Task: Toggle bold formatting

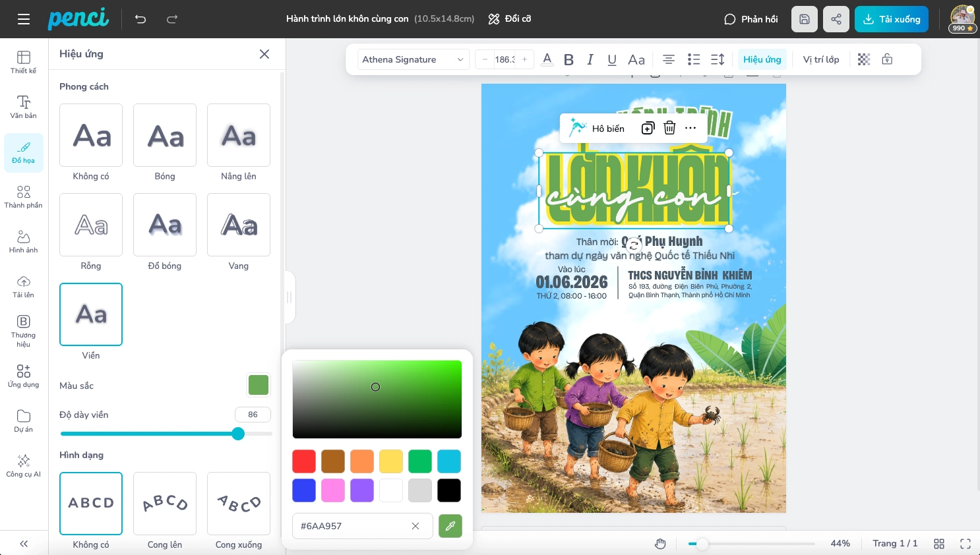Action: tap(568, 59)
